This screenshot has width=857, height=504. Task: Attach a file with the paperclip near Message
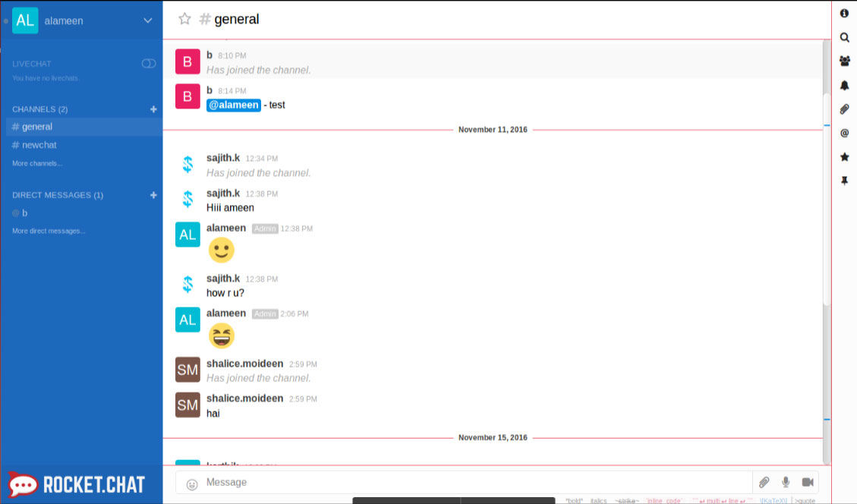coord(764,482)
